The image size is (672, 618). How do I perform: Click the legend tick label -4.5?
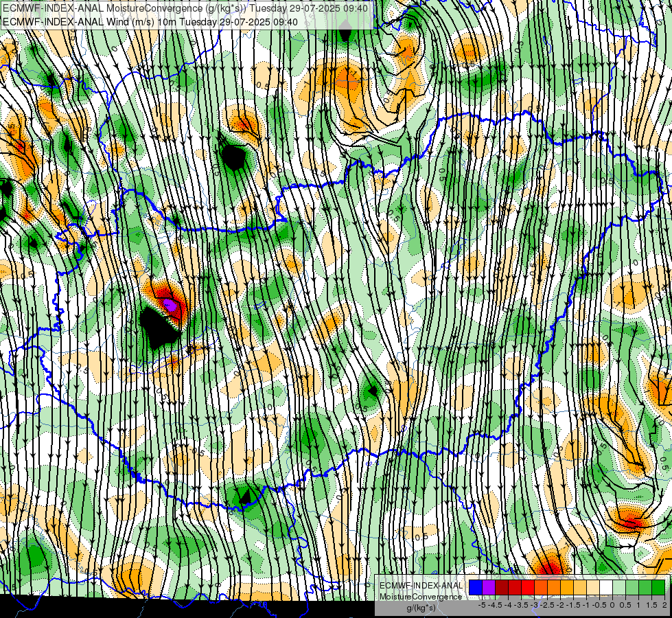(x=495, y=605)
